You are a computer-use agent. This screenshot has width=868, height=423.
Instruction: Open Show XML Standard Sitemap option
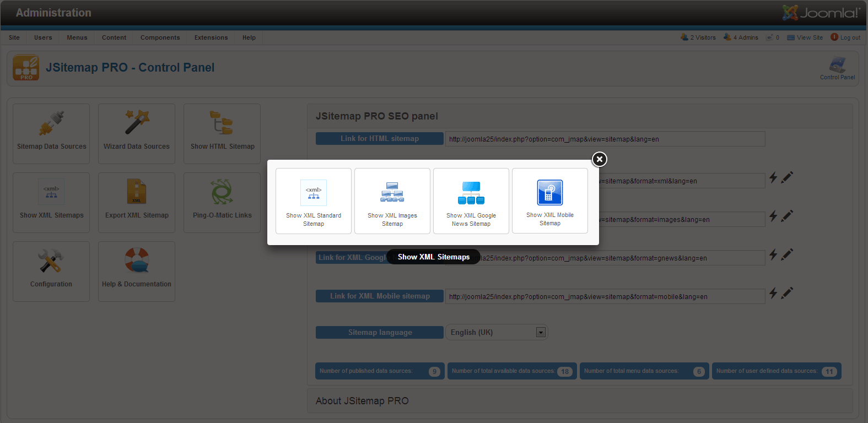(x=314, y=201)
